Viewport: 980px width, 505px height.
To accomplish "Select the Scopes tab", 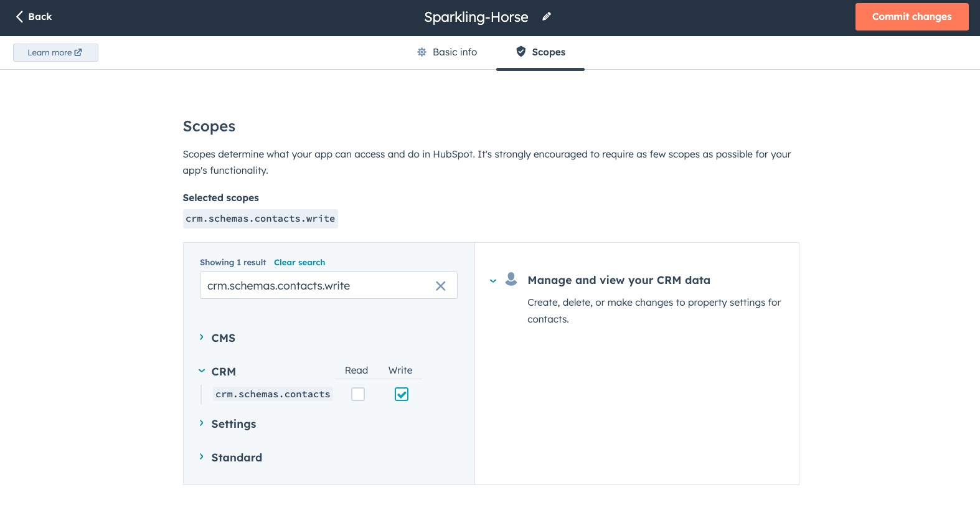I will pyautogui.click(x=540, y=52).
